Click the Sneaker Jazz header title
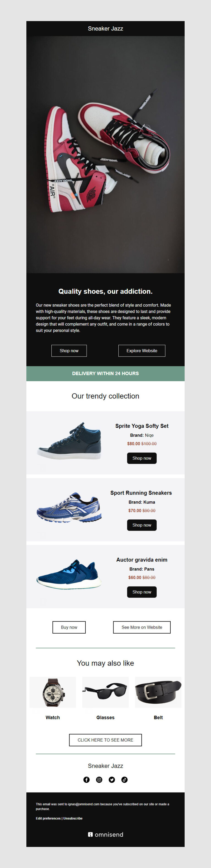The image size is (211, 868). (105, 29)
